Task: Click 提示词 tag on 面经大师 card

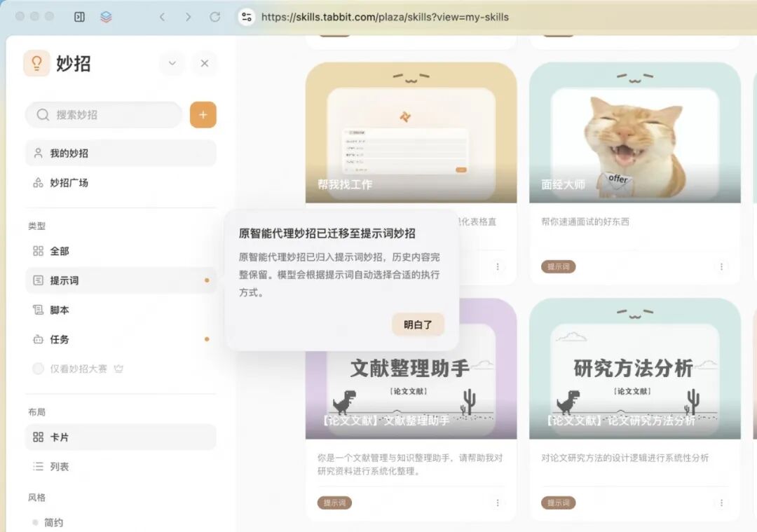Action: click(x=558, y=266)
